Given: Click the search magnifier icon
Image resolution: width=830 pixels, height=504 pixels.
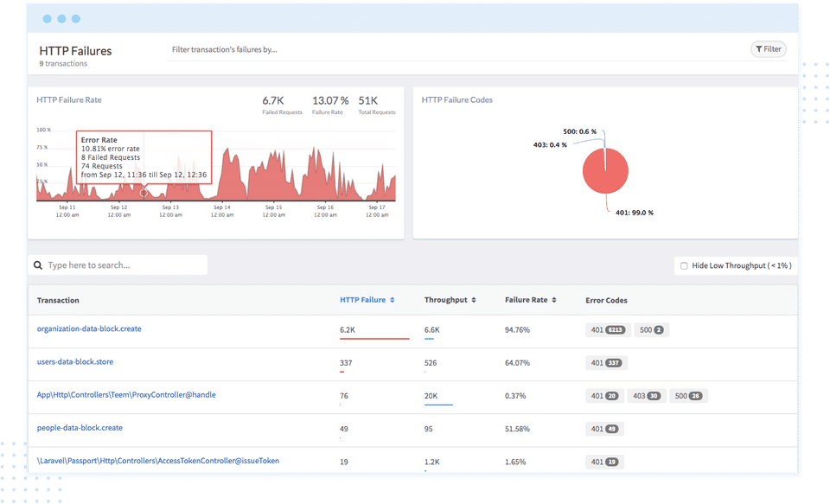Looking at the screenshot, I should tap(38, 265).
